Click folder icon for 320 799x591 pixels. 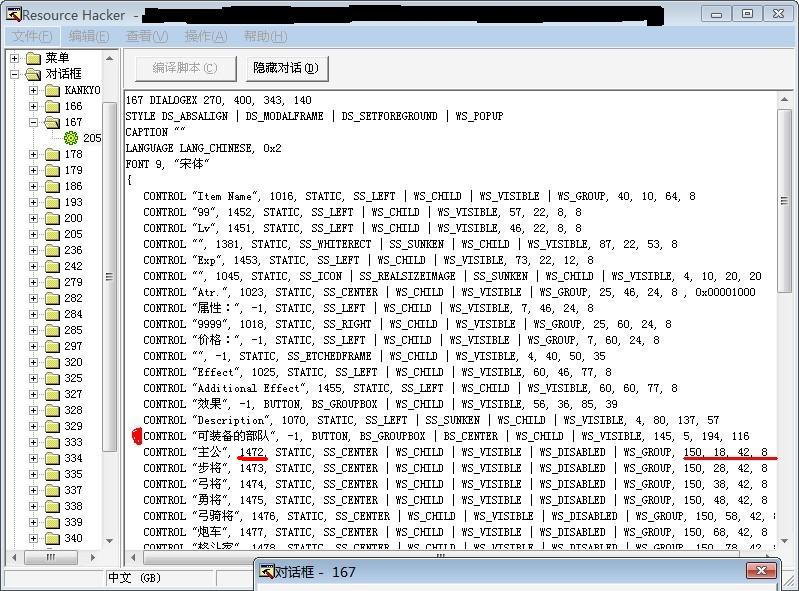pyautogui.click(x=52, y=362)
